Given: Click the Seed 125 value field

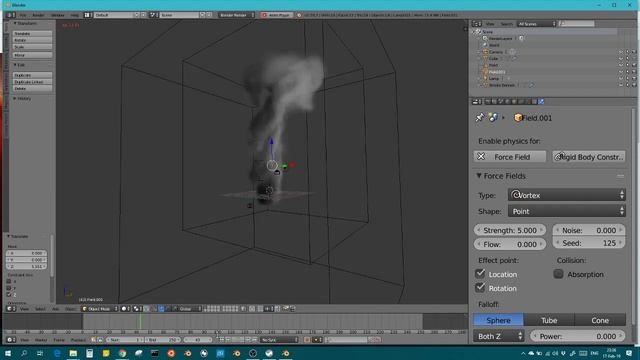Looking at the screenshot, I should [589, 243].
